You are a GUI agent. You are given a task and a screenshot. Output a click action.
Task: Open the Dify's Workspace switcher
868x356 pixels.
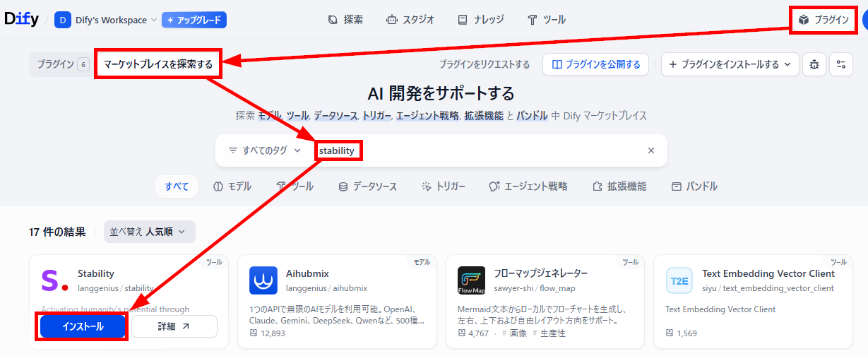click(107, 20)
